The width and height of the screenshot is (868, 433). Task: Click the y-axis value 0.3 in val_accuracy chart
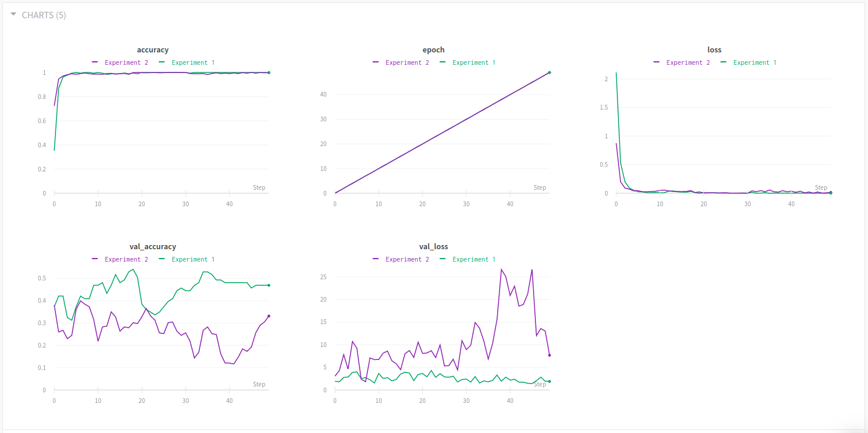41,323
